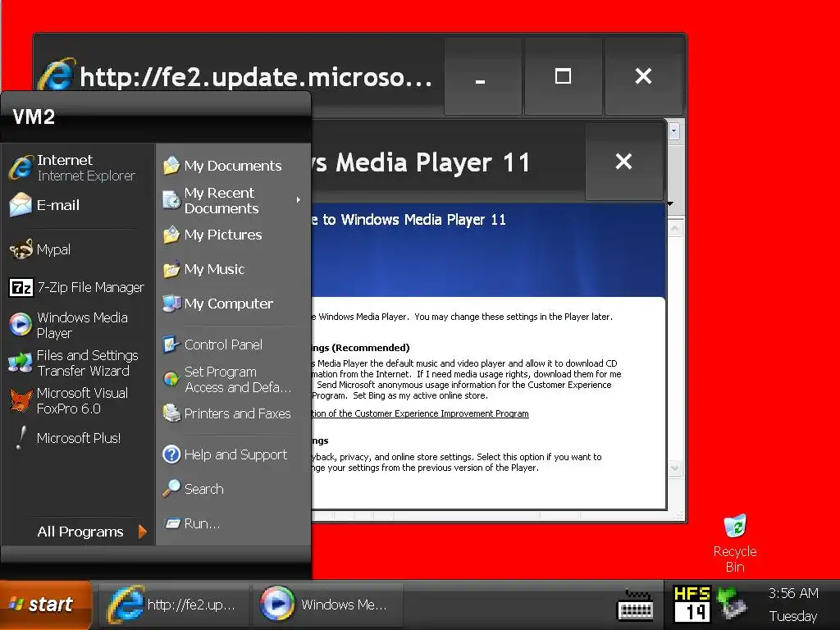Open the My Pictures folder icon
The width and height of the screenshot is (840, 630).
click(x=171, y=235)
